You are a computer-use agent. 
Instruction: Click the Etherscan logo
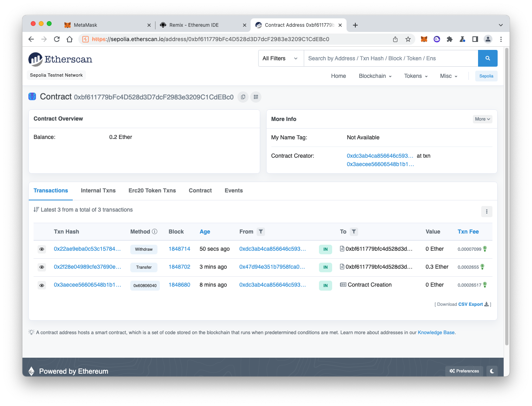60,59
